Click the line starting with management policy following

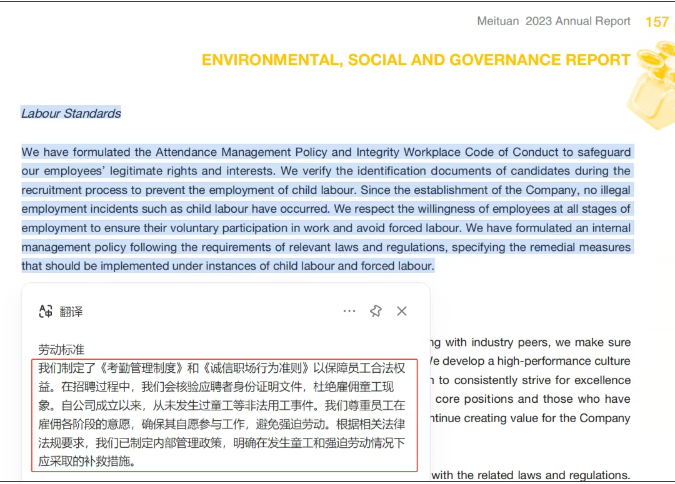[326, 247]
